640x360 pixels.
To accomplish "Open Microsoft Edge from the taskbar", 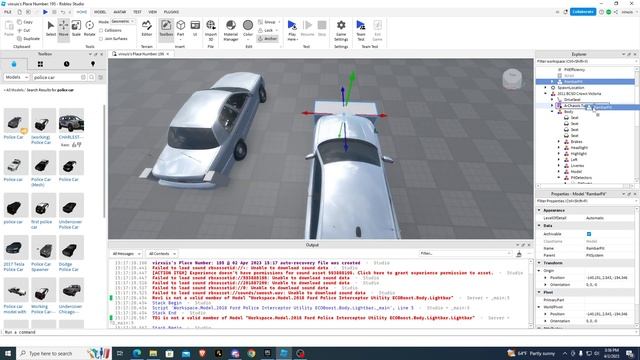I will pos(137,353).
